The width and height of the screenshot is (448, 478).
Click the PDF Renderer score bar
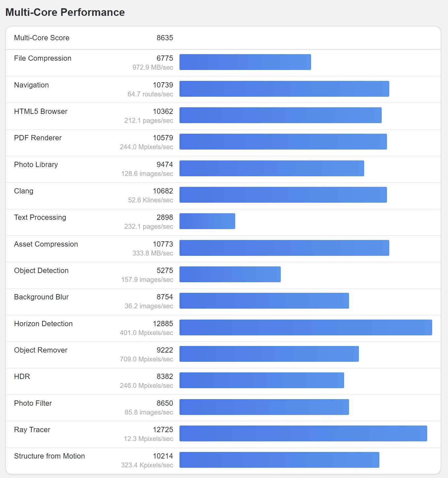[x=283, y=142]
